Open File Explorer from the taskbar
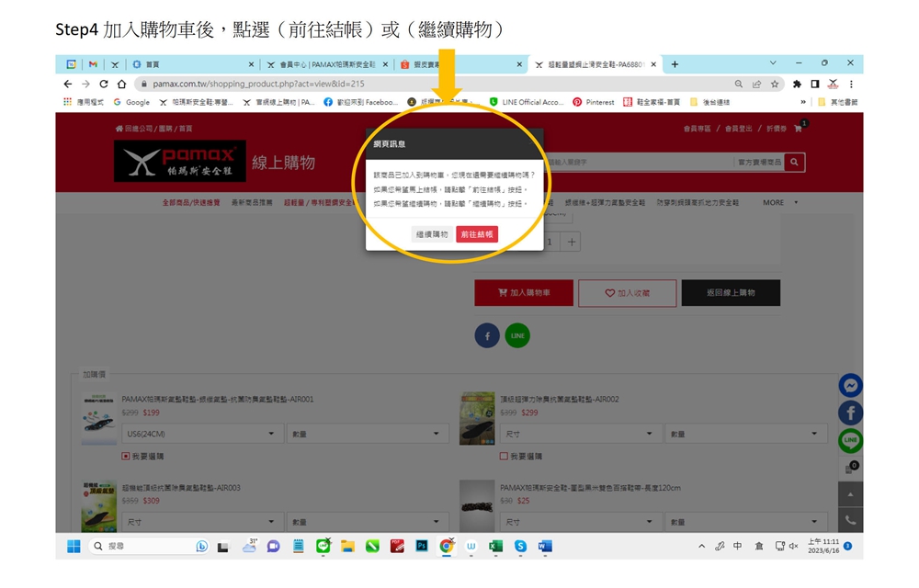The image size is (919, 588). pos(347,546)
